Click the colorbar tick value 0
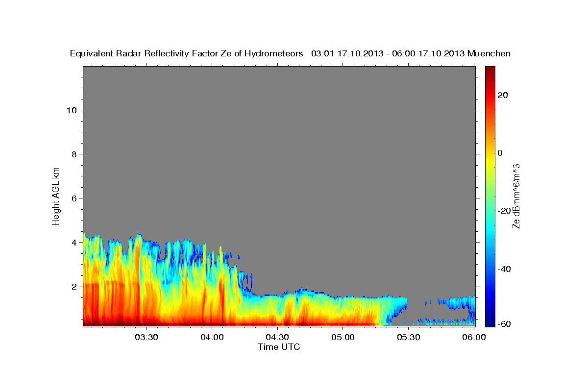This screenshot has height=392, width=588. click(x=500, y=153)
